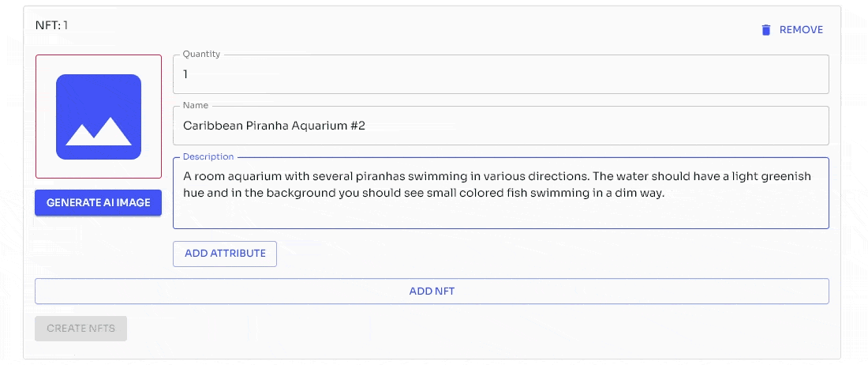
Task: Click the text "Caribbean Piranha Aquarium #2"
Action: [x=274, y=126]
